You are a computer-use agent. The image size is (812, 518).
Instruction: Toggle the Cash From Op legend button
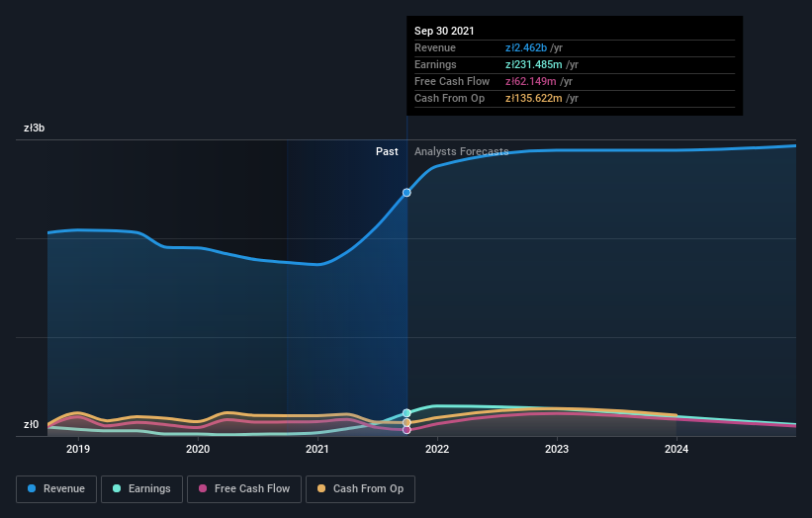pos(360,489)
